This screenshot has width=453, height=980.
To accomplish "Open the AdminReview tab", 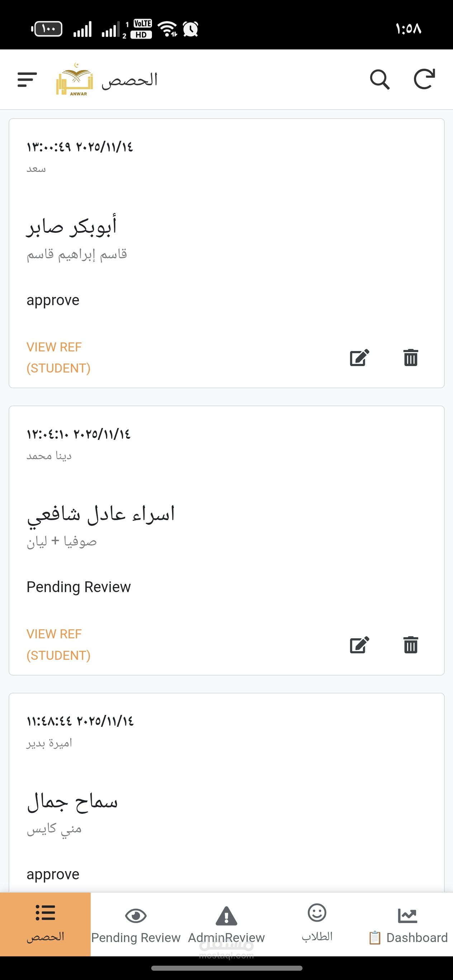I will [226, 924].
